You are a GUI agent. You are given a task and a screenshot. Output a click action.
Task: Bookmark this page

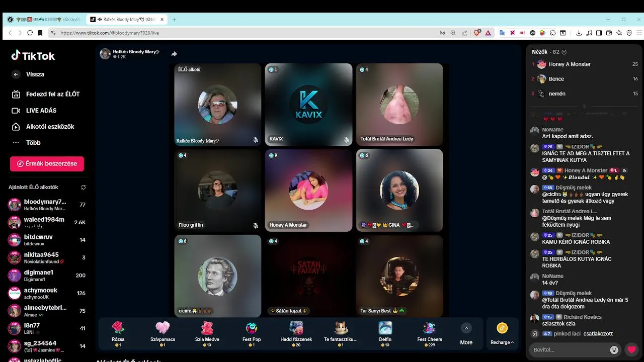pyautogui.click(x=40, y=33)
